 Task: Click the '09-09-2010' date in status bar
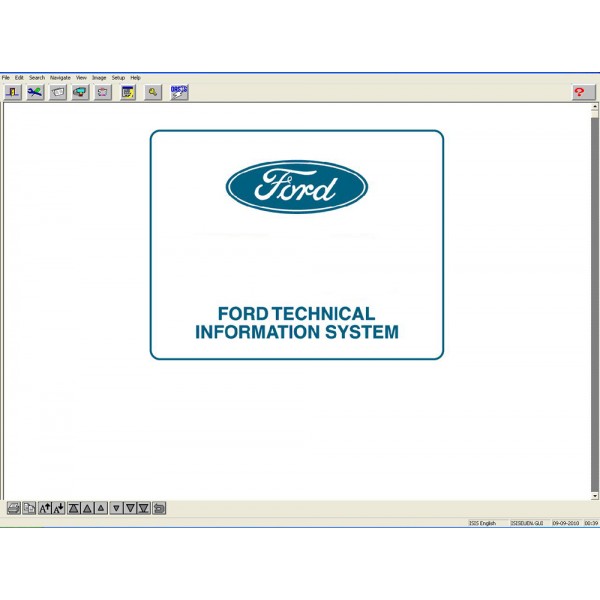[x=566, y=523]
